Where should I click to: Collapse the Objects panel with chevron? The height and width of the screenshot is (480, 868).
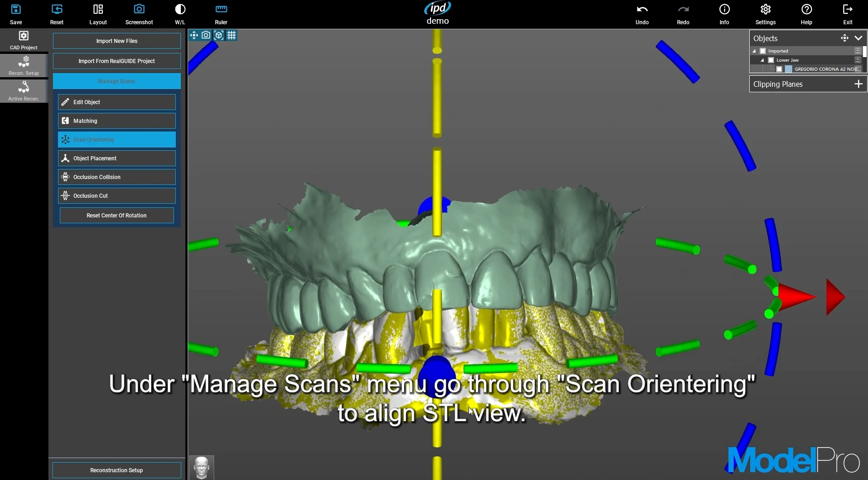pos(858,38)
